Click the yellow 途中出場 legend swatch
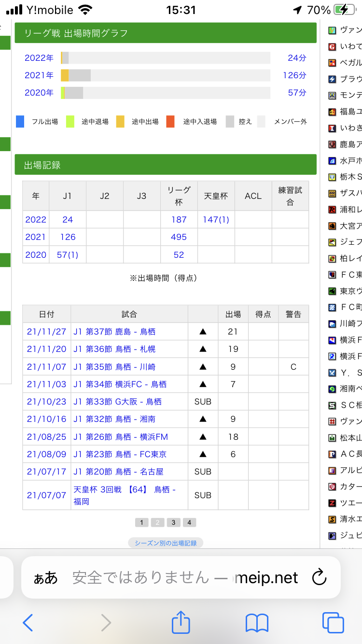The image size is (362, 644). click(x=121, y=122)
